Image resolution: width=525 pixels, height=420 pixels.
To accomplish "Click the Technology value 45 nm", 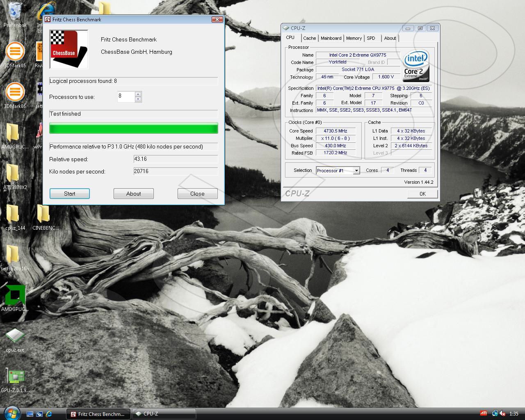I will click(x=327, y=77).
